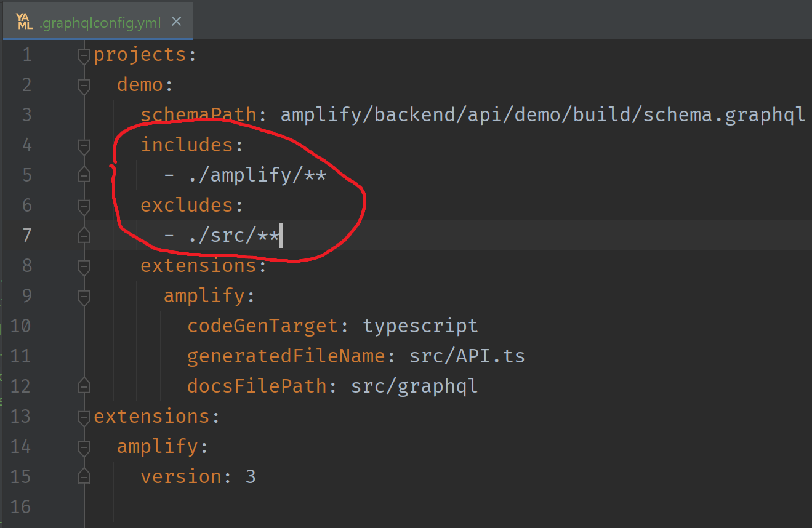
Task: Collapse the projects block on line 1
Action: (84, 54)
